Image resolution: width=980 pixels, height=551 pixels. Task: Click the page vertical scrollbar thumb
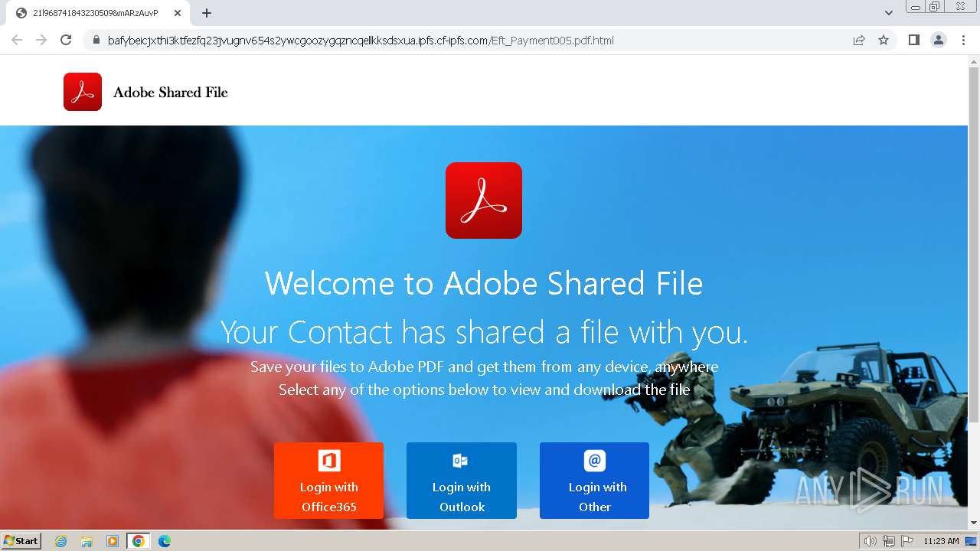[974, 245]
